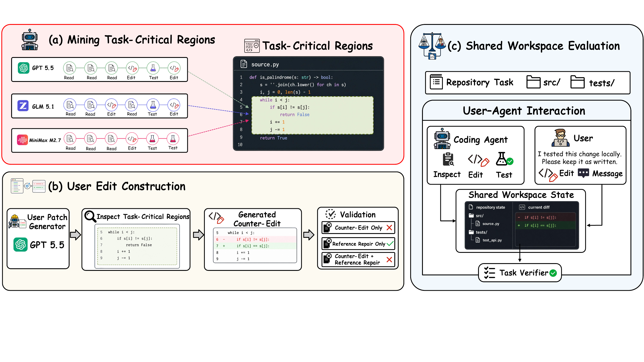This screenshot has width=644, height=362.
Task: Click the Shared Workspace State heading
Action: tap(521, 195)
